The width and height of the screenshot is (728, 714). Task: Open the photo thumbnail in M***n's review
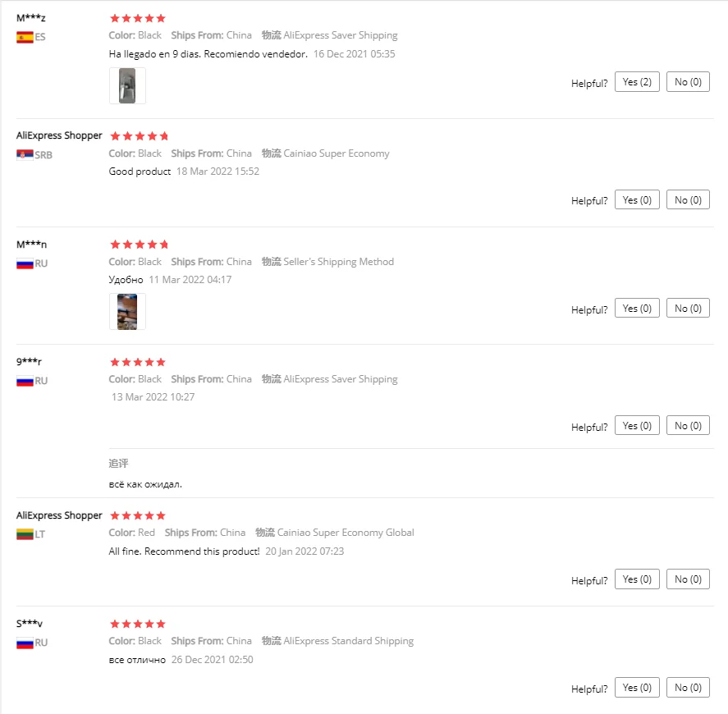click(x=127, y=312)
